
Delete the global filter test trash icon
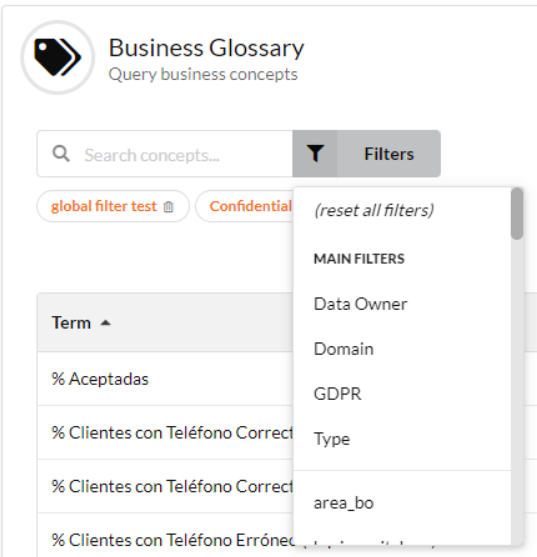[168, 207]
